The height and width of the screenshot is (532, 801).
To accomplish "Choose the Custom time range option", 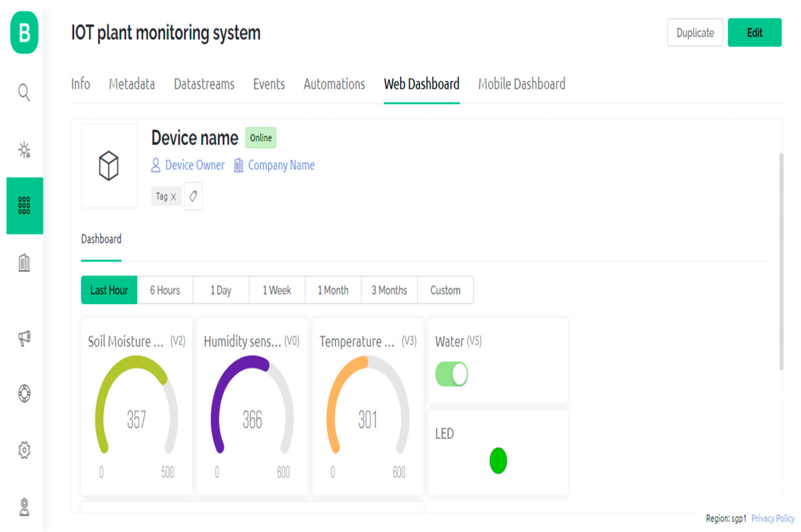I will pyautogui.click(x=445, y=290).
